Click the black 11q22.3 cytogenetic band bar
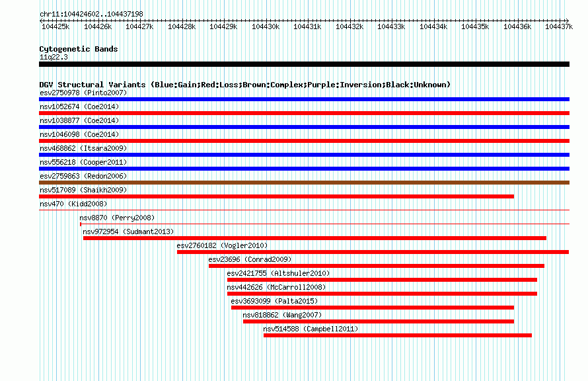This screenshot has width=588, height=381. coord(304,64)
